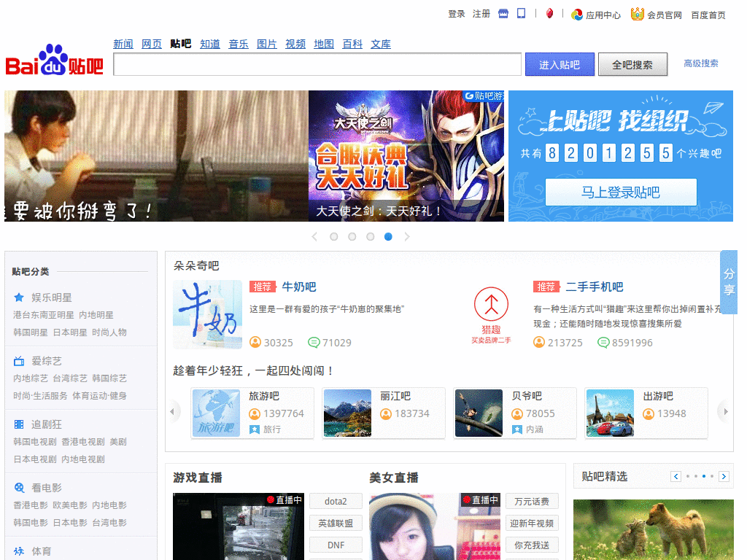Click the Baidu Tieba logo
The image size is (747, 560).
tap(54, 61)
